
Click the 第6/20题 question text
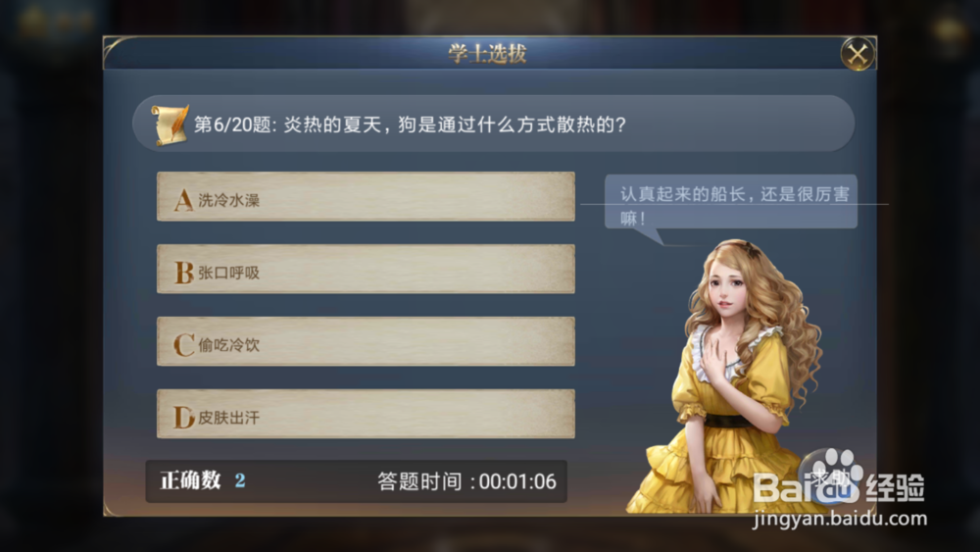[410, 125]
